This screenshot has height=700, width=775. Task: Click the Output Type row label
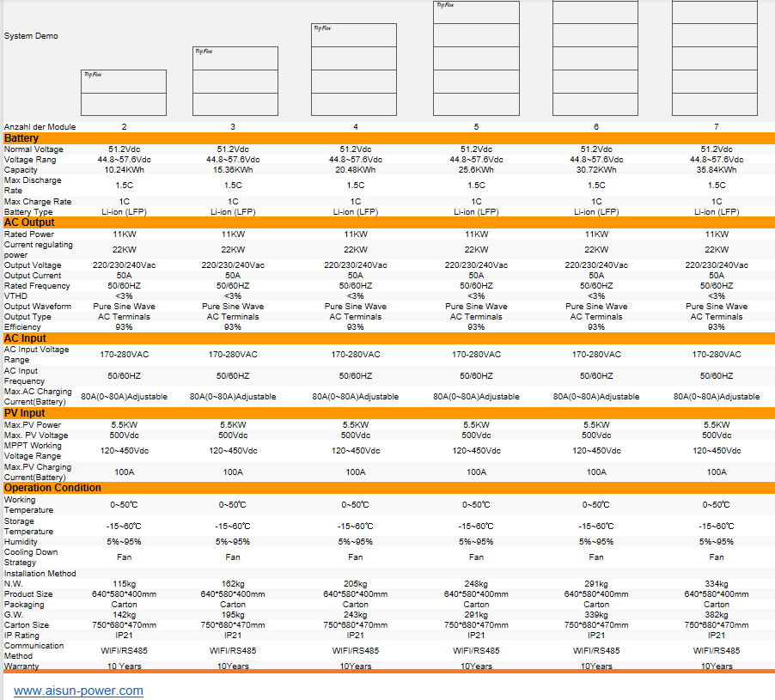[27, 317]
